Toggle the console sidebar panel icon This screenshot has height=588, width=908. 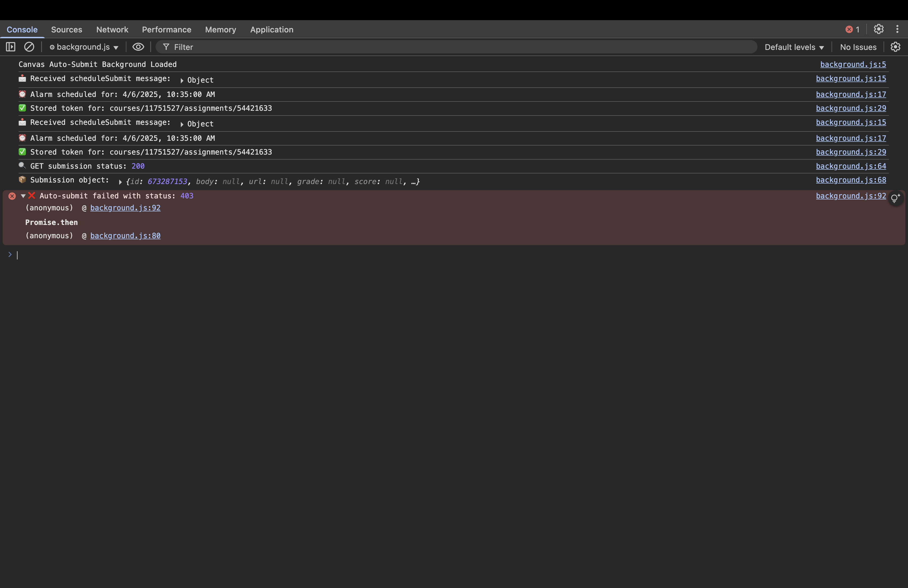click(x=11, y=47)
